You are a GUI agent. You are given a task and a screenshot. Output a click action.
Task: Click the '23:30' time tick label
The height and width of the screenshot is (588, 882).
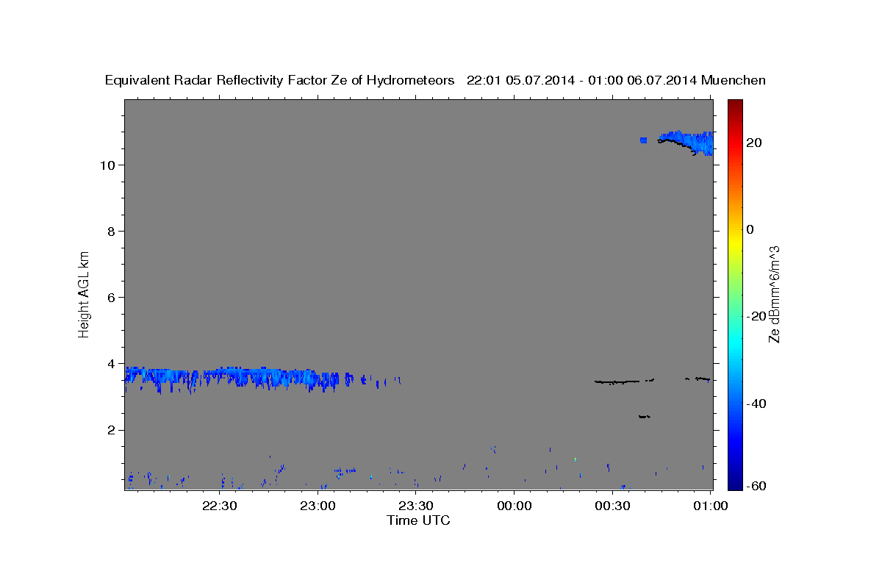coord(417,506)
